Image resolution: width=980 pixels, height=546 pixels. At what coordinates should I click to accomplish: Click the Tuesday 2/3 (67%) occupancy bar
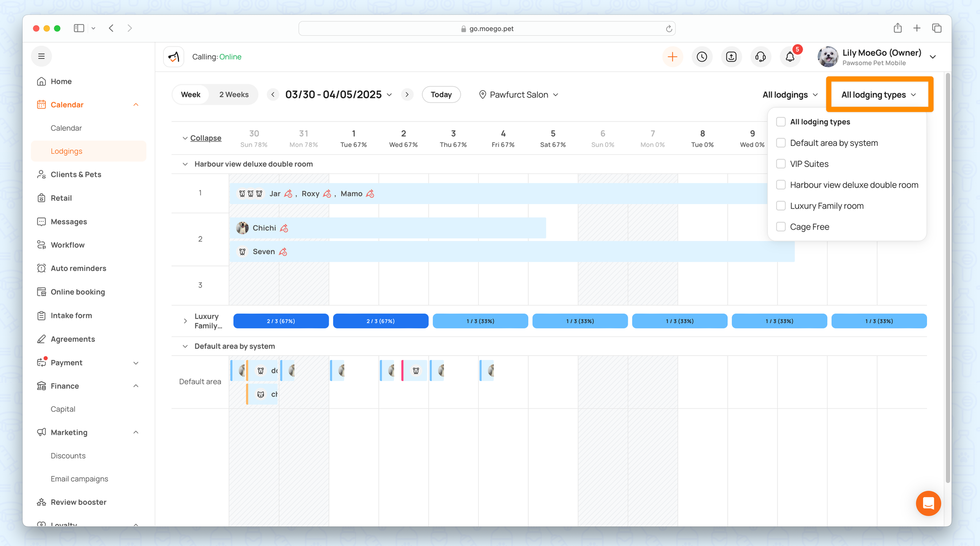[380, 321]
